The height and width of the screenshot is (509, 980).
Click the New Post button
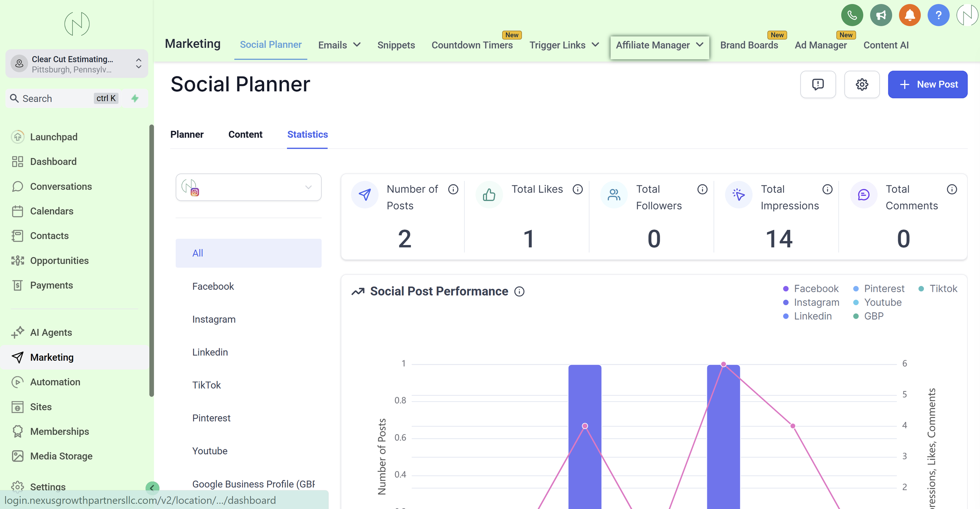927,84
